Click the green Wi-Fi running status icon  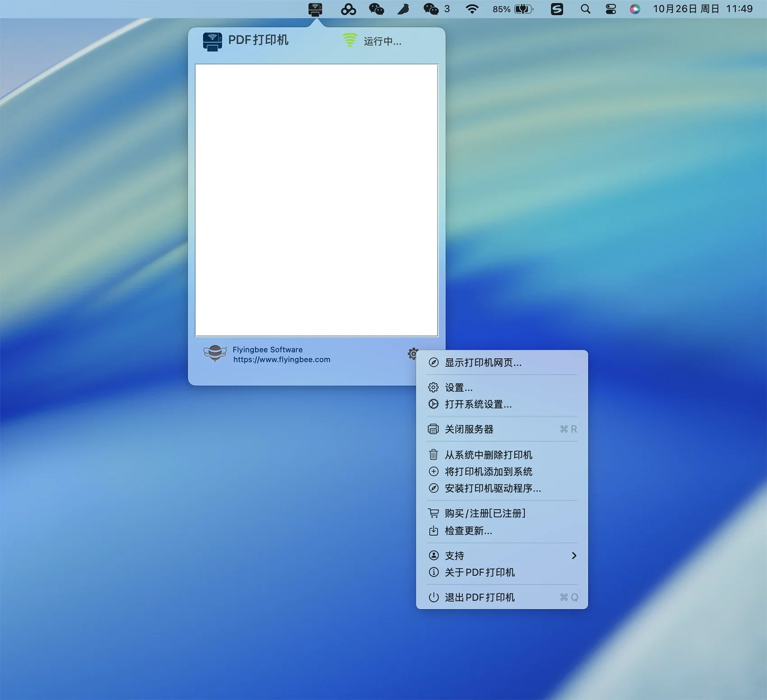[x=350, y=40]
